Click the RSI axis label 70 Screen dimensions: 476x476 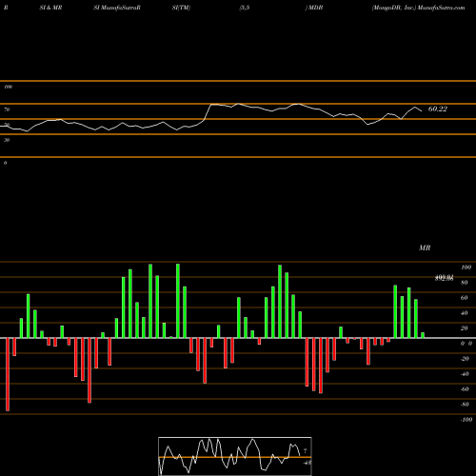pos(7,109)
